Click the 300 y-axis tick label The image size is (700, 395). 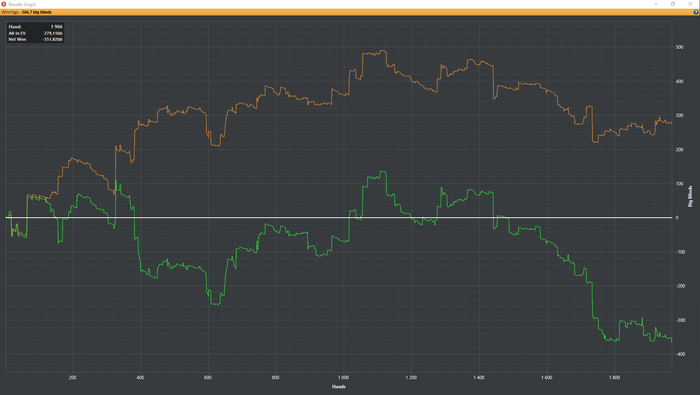[x=679, y=115]
